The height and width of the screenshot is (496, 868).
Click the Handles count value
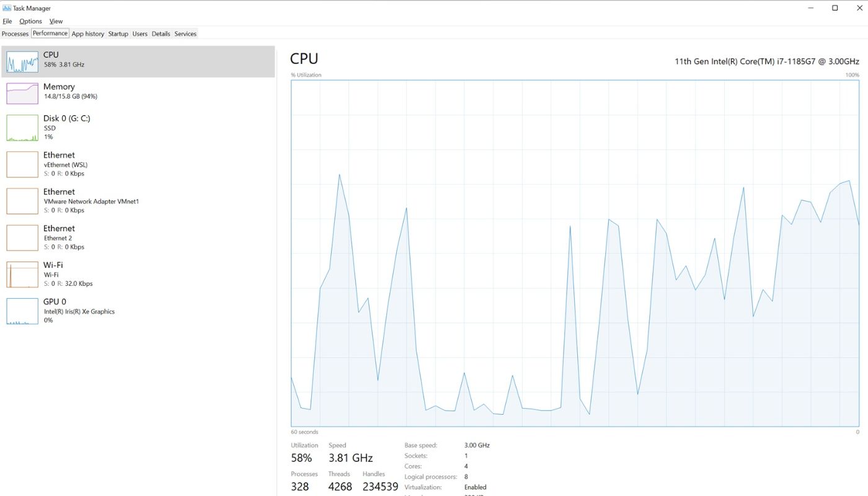pos(380,486)
